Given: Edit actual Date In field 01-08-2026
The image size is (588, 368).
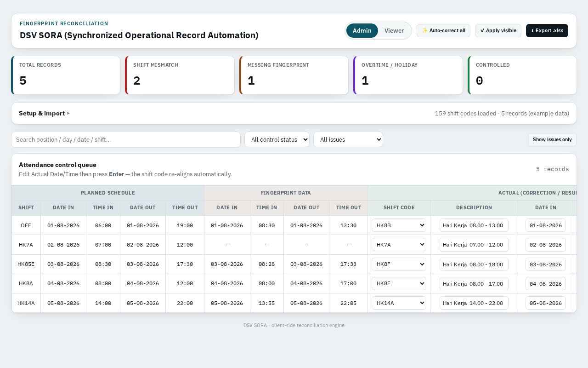Looking at the screenshot, I should [x=546, y=225].
